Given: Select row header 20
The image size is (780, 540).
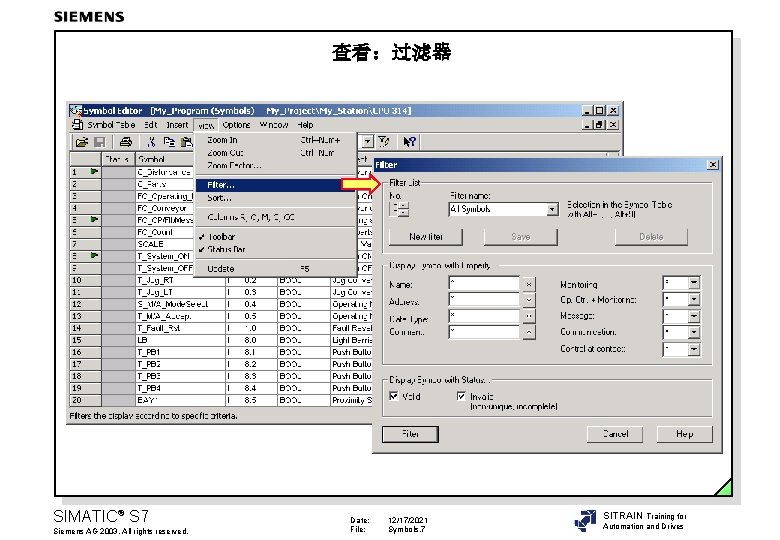Looking at the screenshot, I should (x=85, y=400).
